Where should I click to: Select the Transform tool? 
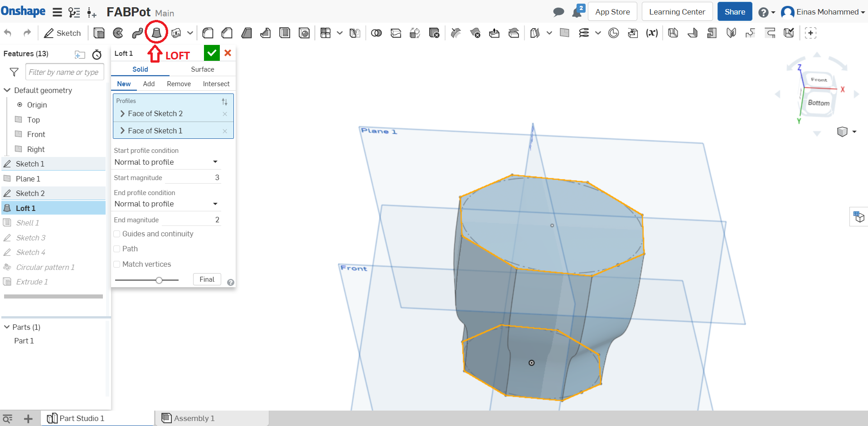[415, 33]
